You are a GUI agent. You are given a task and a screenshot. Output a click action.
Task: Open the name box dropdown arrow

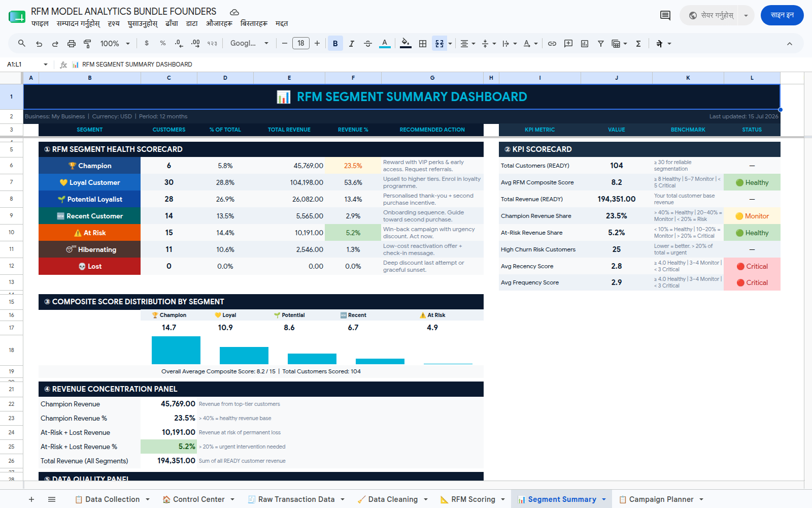pyautogui.click(x=46, y=65)
